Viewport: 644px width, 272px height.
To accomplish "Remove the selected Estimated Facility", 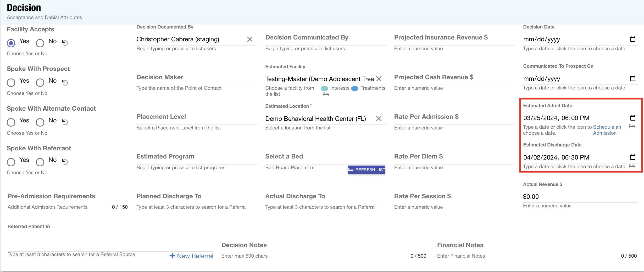I will 379,79.
